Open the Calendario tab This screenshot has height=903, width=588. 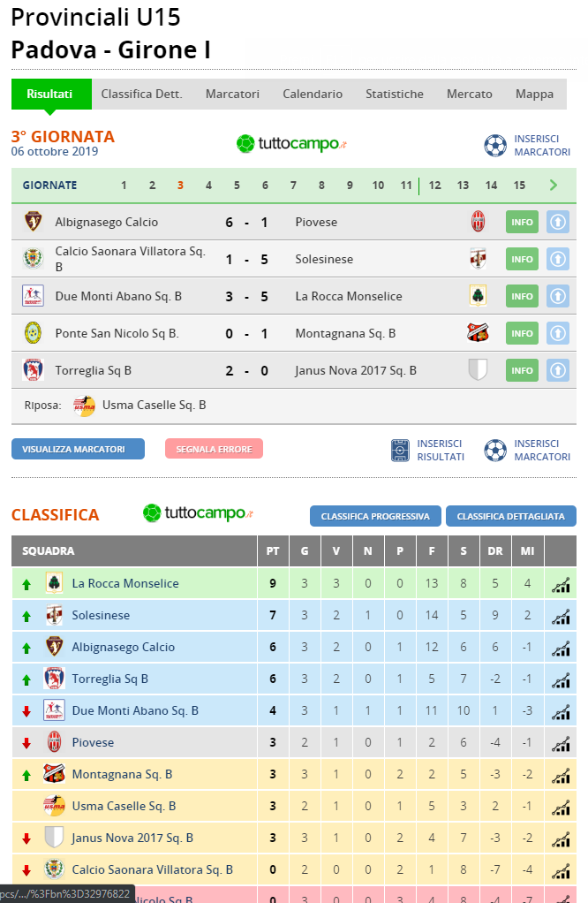(x=313, y=94)
